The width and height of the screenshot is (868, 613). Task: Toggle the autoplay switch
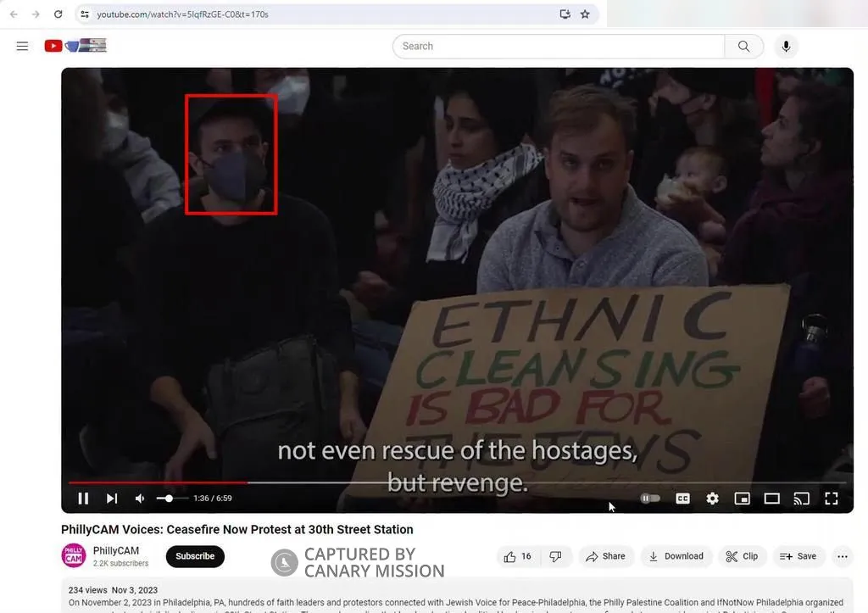click(650, 499)
